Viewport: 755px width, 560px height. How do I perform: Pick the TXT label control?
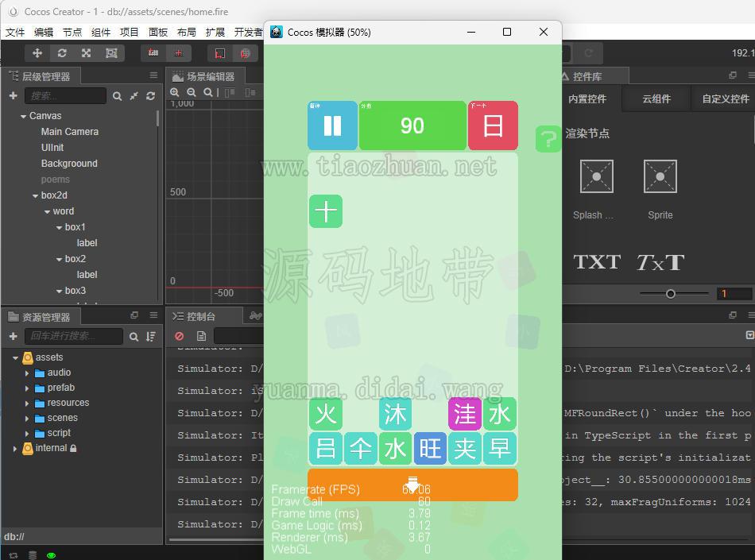tap(597, 262)
